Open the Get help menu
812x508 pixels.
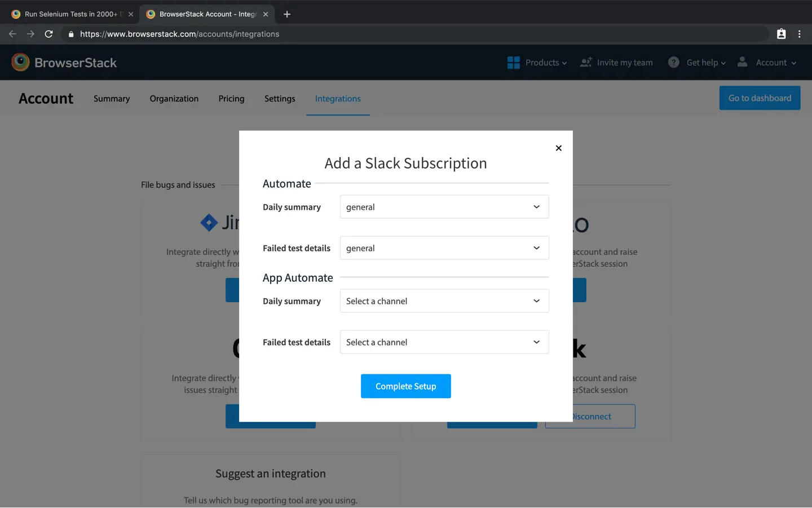tap(697, 63)
